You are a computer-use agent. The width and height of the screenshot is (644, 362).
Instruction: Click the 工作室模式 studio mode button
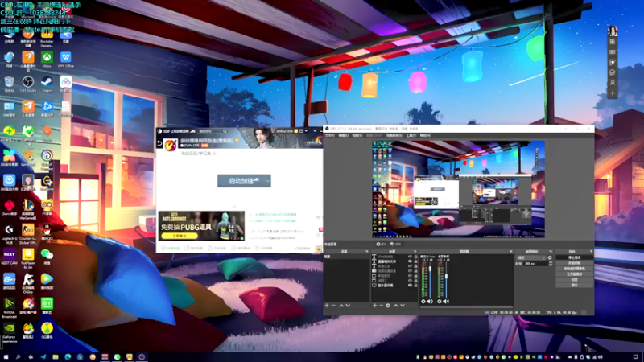[x=574, y=274]
